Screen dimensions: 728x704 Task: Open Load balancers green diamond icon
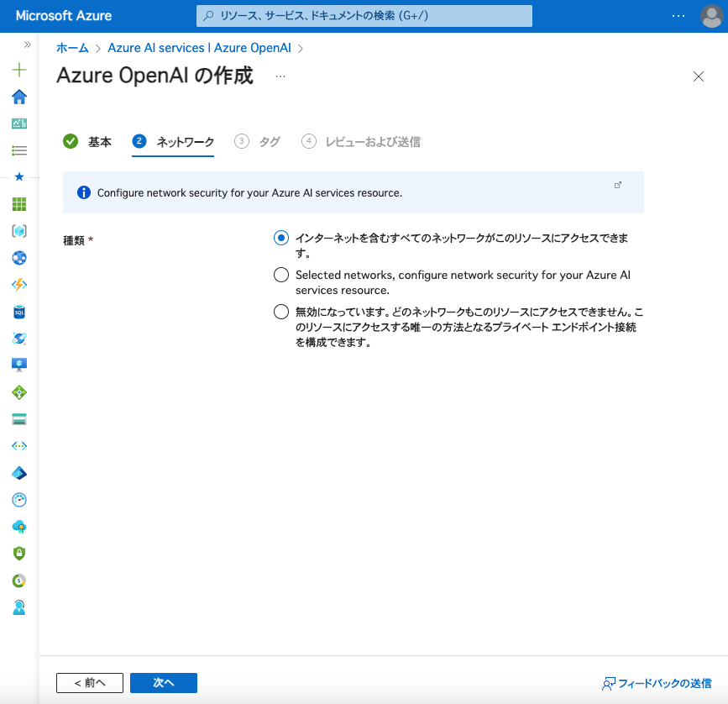(x=19, y=392)
